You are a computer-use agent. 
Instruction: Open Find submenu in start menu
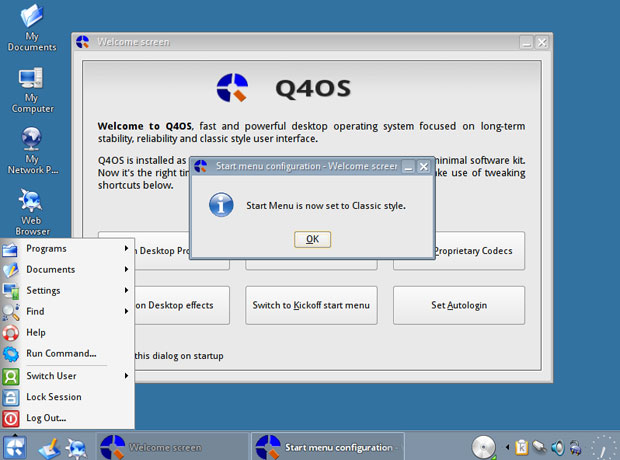67,311
